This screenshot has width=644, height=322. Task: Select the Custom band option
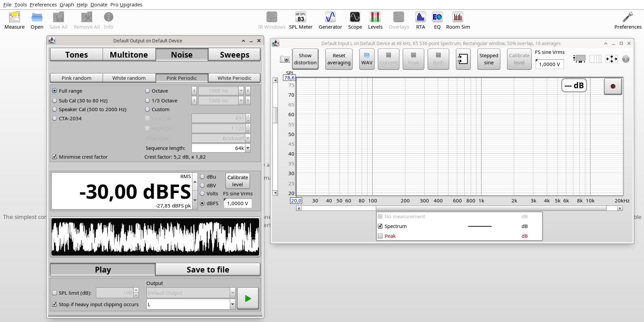click(x=157, y=109)
